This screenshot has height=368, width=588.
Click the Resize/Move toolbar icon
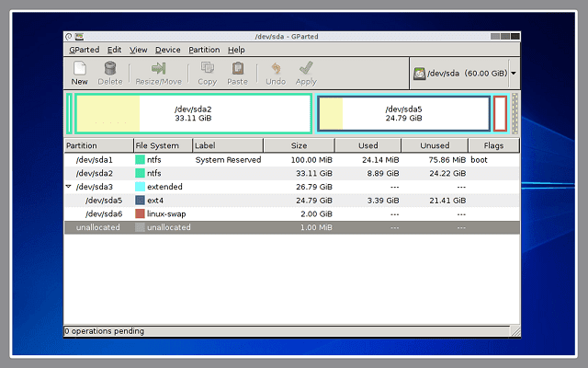coord(158,68)
